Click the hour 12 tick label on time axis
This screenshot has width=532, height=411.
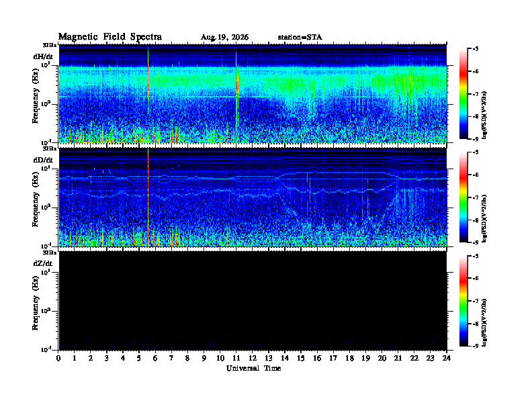point(253,359)
